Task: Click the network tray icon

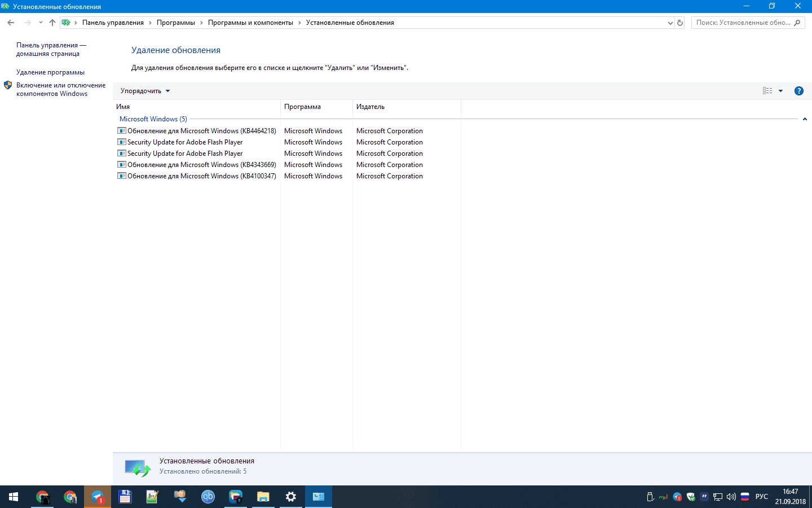Action: pyautogui.click(x=718, y=497)
